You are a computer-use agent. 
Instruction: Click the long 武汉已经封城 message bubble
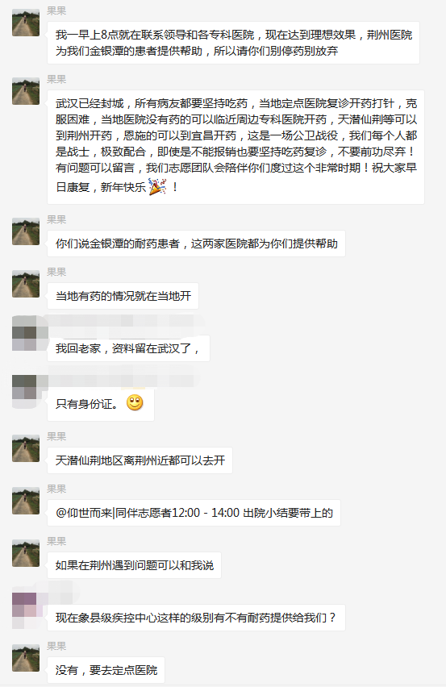(236, 147)
